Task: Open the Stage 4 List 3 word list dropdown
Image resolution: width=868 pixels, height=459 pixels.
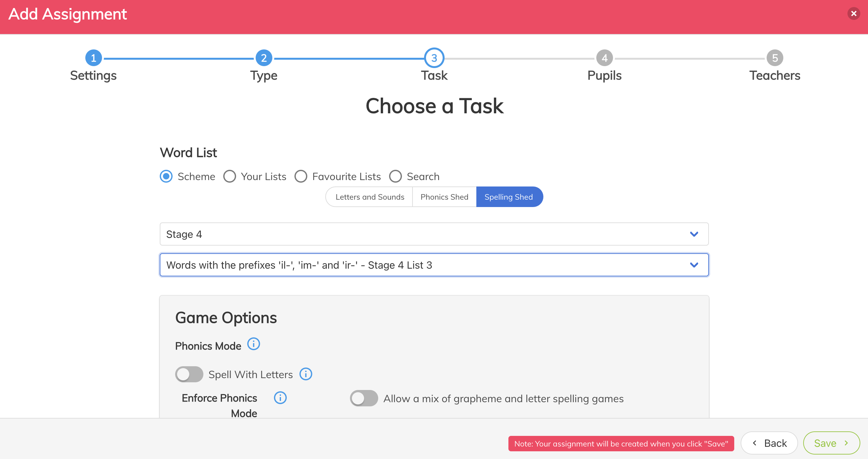Action: pyautogui.click(x=434, y=265)
